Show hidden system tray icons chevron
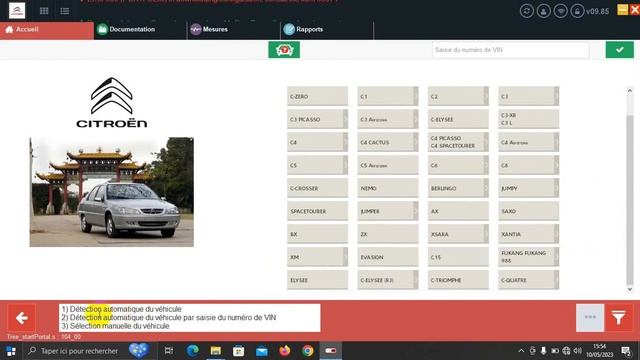 521,351
